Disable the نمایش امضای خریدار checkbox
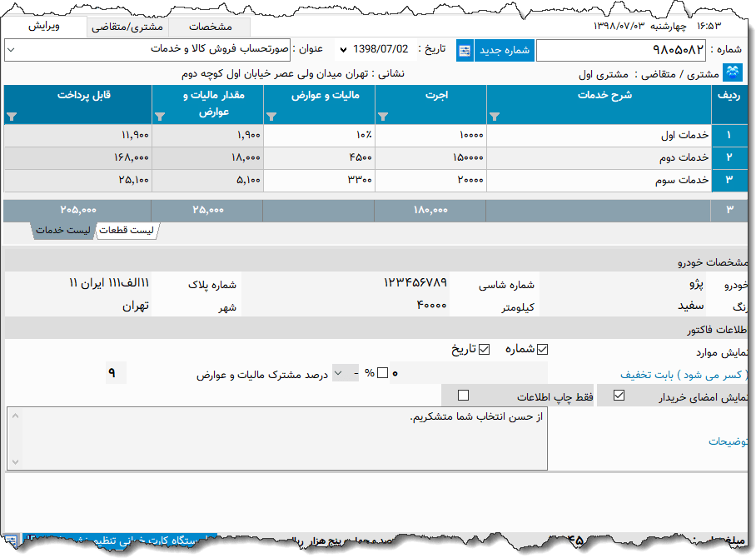Viewport: 756px width, 558px height. pos(619,394)
